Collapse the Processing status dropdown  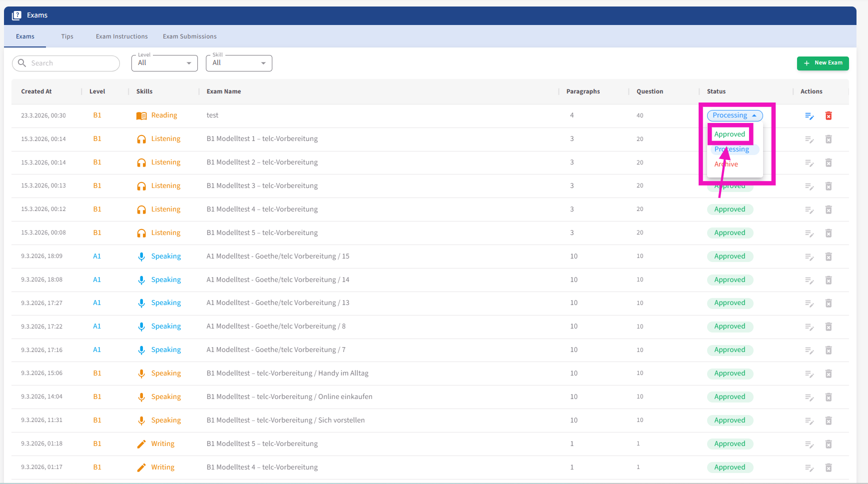[735, 115]
